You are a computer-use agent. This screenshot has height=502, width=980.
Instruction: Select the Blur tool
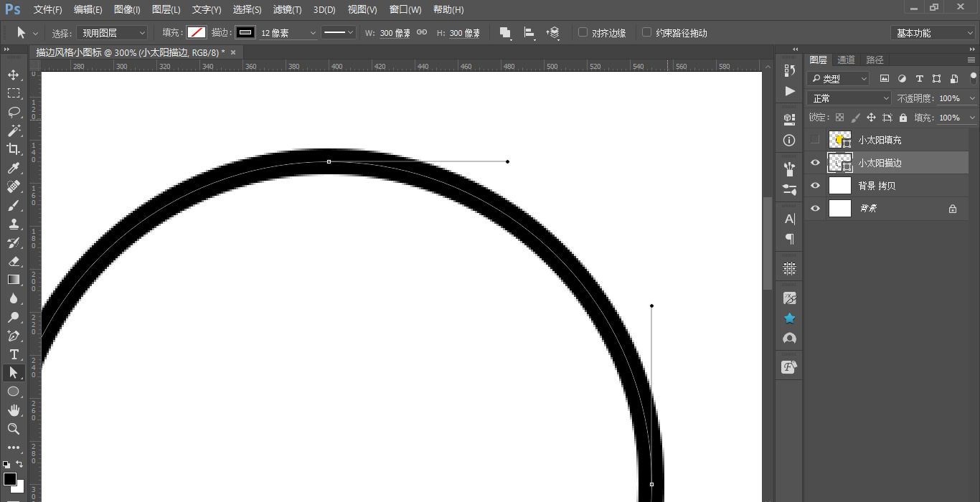pos(13,298)
